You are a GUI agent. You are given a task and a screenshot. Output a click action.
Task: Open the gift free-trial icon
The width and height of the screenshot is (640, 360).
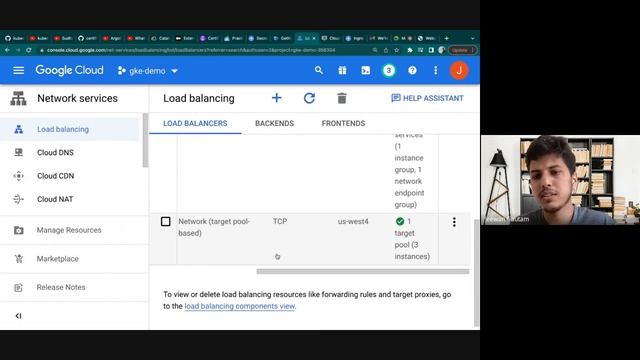pyautogui.click(x=342, y=70)
